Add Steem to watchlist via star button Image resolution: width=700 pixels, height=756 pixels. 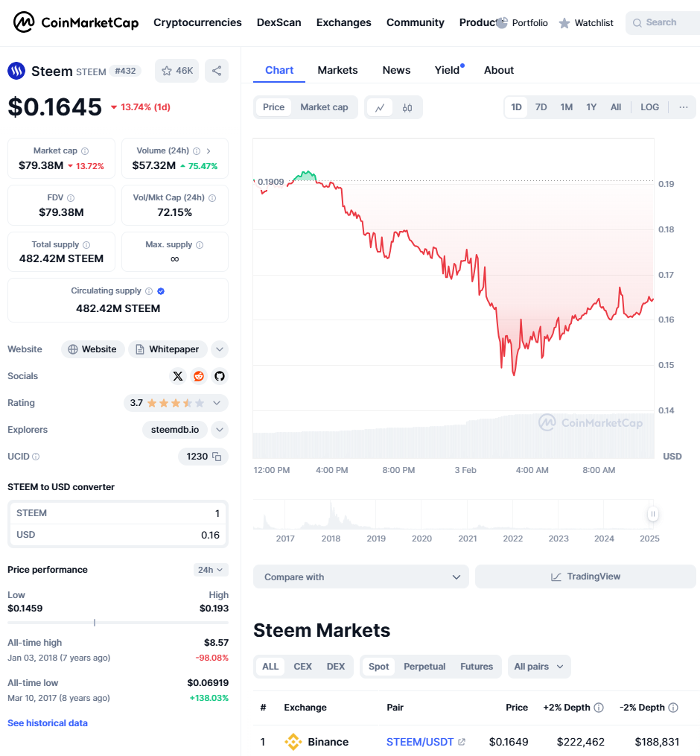(x=176, y=71)
